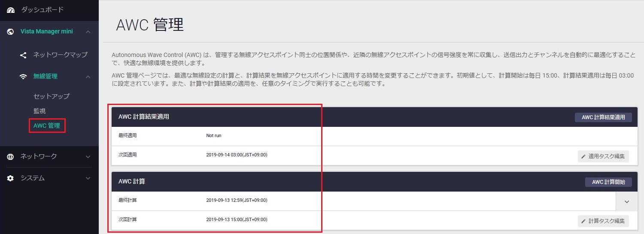
Task: Go to the 監視 page
Action: coord(39,111)
